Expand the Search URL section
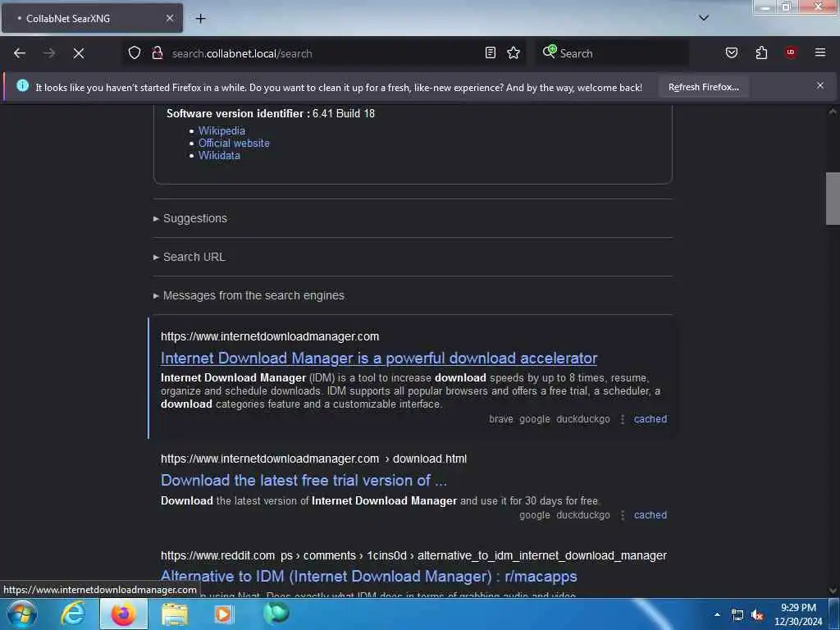Image resolution: width=840 pixels, height=630 pixels. point(189,257)
